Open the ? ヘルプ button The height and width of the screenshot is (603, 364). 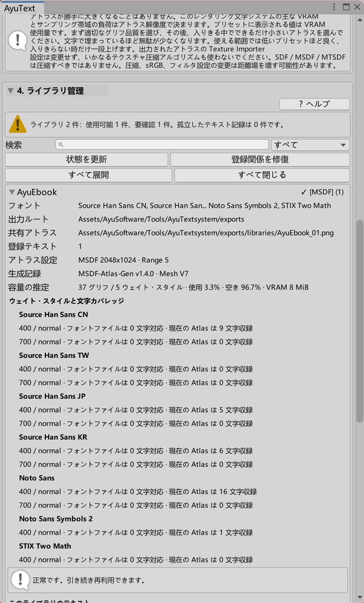click(x=315, y=104)
